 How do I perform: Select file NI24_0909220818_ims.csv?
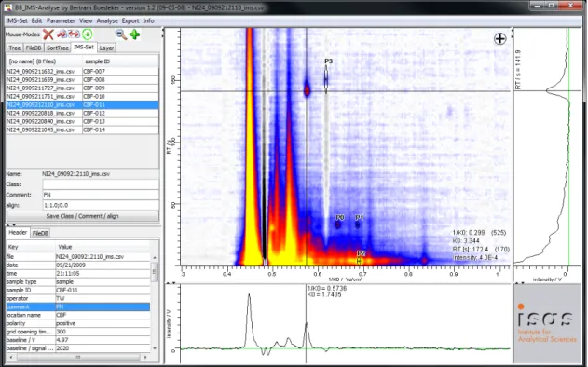[44, 114]
